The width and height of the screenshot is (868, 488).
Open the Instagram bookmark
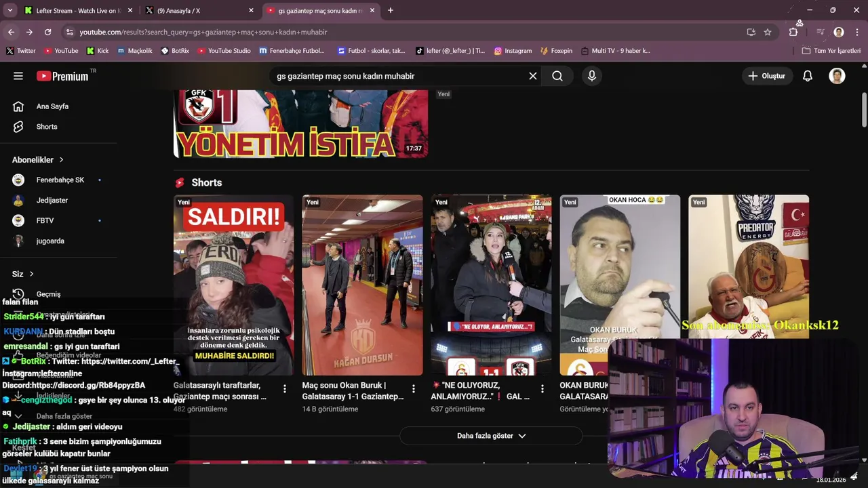513,51
